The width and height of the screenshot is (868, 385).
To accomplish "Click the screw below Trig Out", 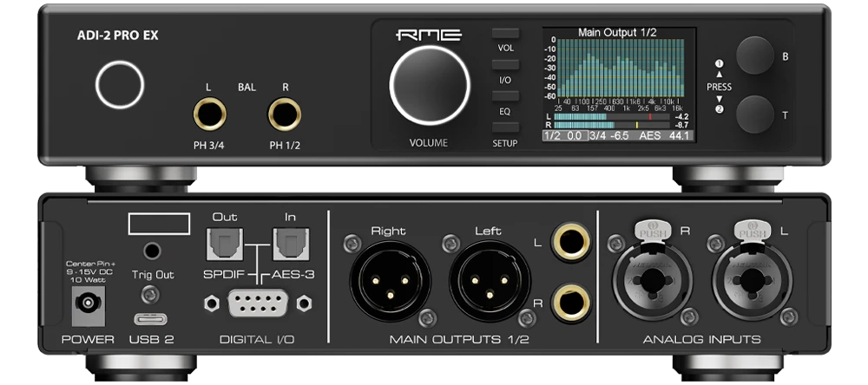I will [x=150, y=295].
